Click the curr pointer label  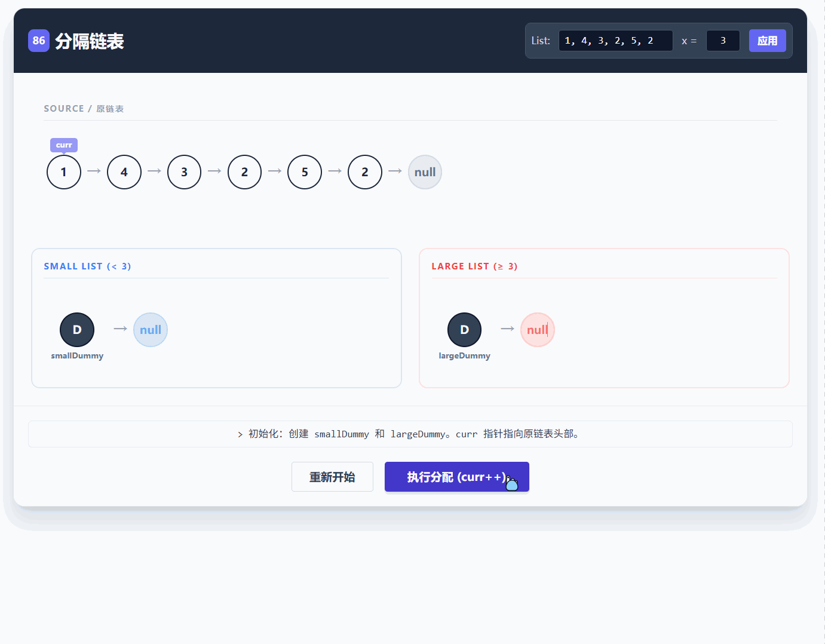coord(64,145)
